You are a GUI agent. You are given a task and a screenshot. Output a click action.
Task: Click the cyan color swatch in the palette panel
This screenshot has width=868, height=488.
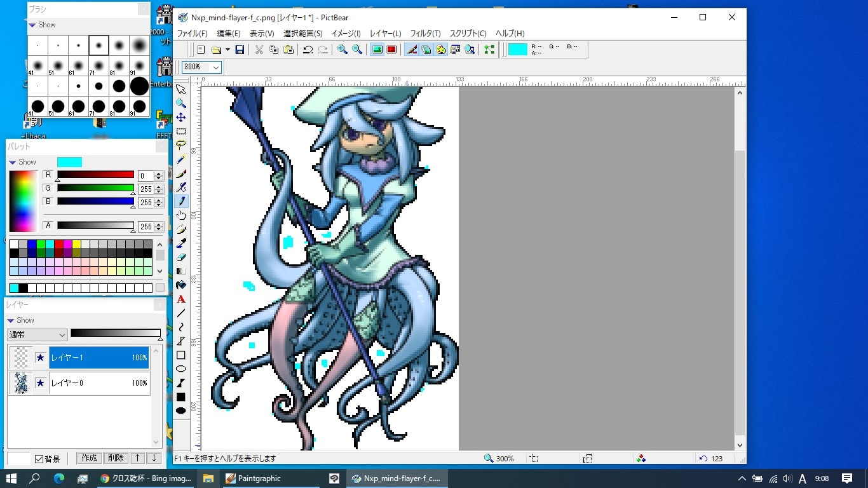click(69, 162)
